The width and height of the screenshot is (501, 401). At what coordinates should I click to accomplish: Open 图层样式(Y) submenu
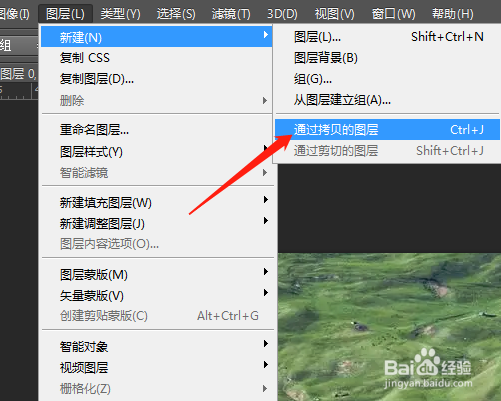tap(157, 152)
